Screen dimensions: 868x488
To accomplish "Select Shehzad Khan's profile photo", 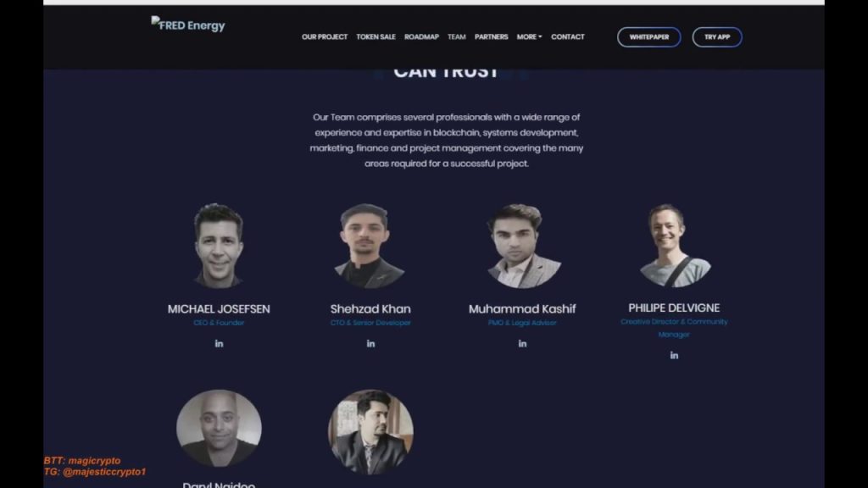I will pyautogui.click(x=371, y=246).
